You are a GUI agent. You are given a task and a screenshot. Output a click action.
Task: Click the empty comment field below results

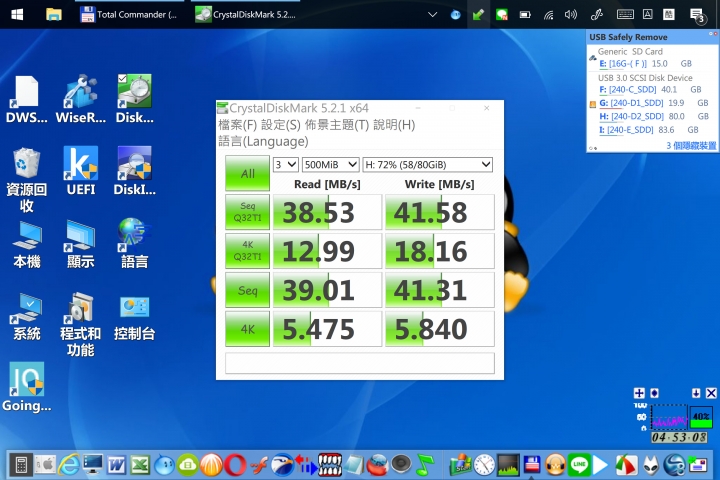(360, 363)
